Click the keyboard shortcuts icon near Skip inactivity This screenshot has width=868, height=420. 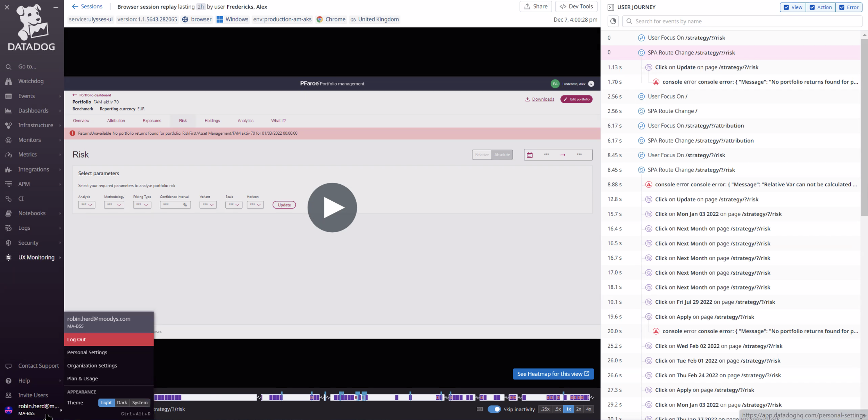point(480,409)
